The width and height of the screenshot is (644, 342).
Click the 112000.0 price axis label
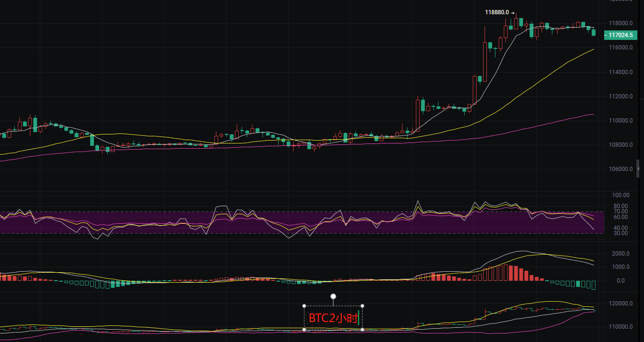[x=620, y=96]
